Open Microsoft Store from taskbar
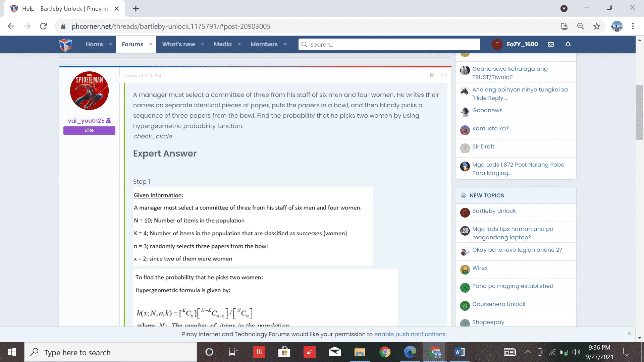 click(284, 352)
